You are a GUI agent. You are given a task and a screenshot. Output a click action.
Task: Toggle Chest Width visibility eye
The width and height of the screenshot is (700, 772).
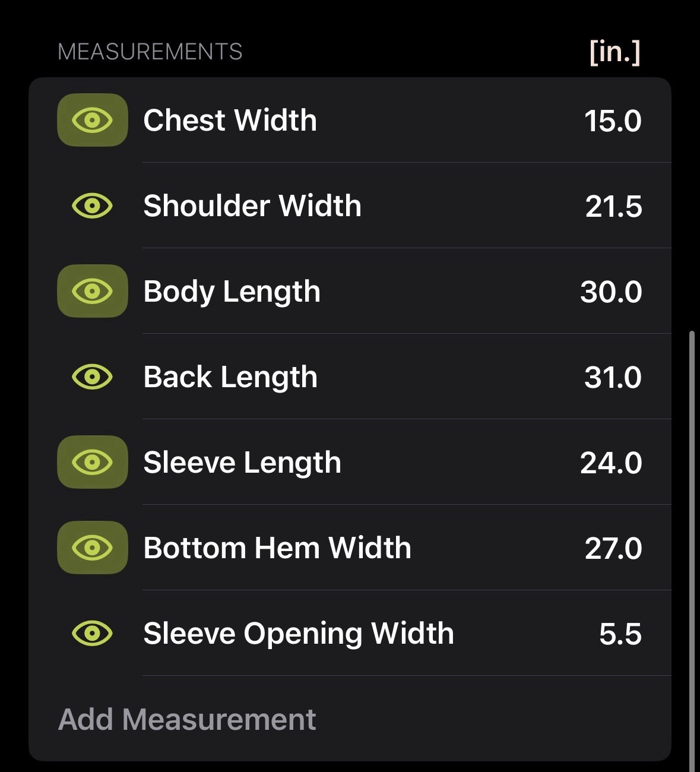[x=92, y=121]
